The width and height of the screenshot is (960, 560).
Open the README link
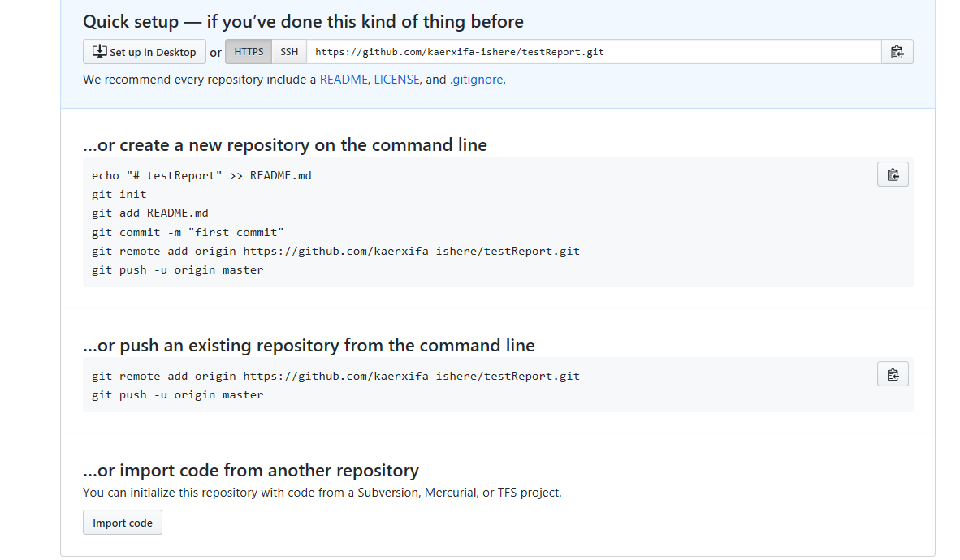click(x=344, y=80)
